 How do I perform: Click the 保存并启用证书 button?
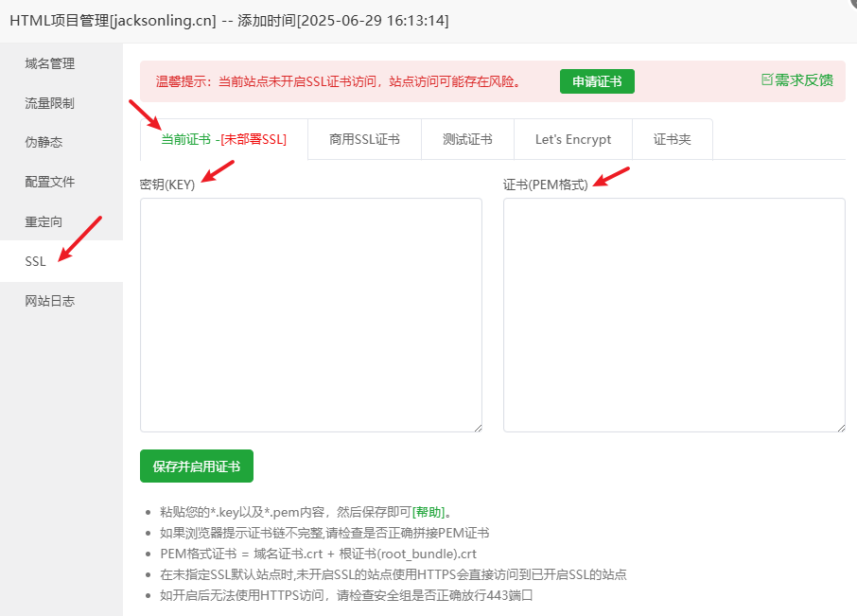click(197, 466)
